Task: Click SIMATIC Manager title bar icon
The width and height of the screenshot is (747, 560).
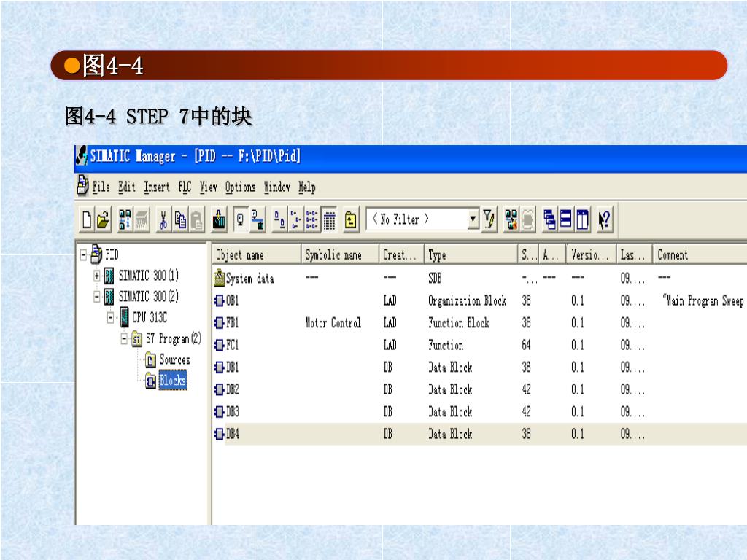Action: [82, 156]
